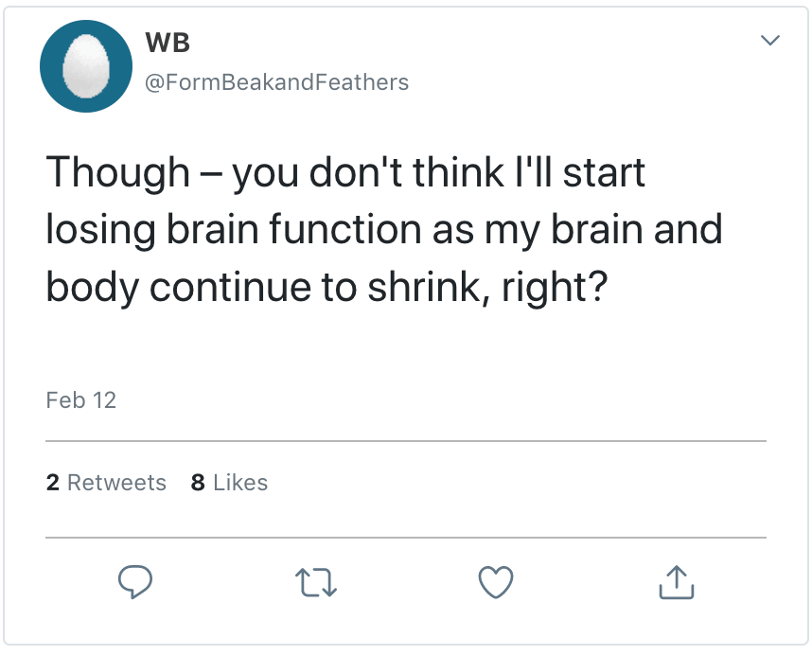The image size is (812, 655).
Task: View the 8 Likes list
Action: click(x=229, y=483)
